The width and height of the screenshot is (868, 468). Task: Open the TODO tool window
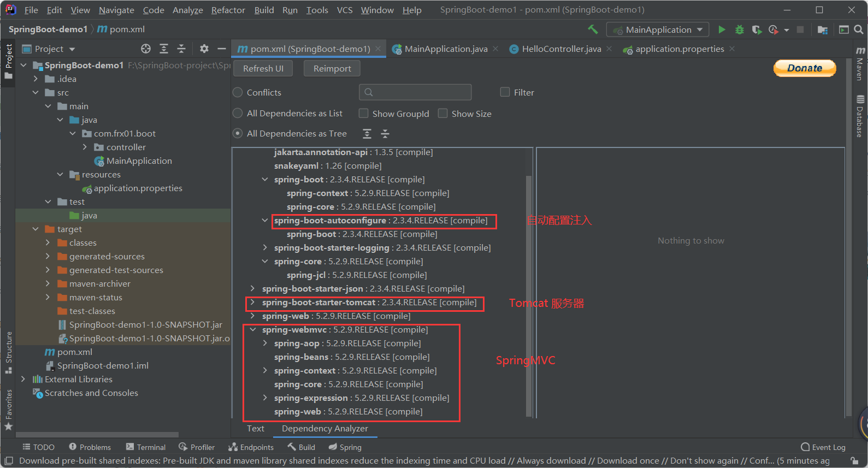pos(38,447)
